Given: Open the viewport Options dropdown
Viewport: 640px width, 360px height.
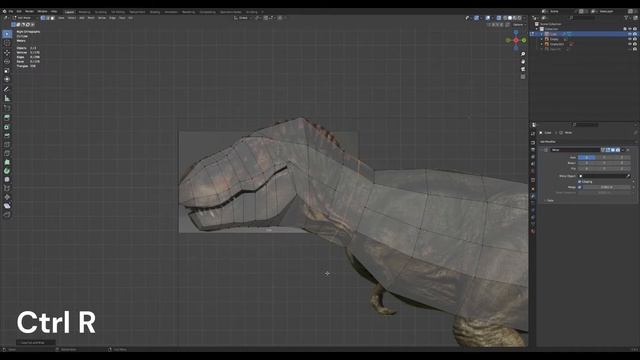Looking at the screenshot, I should pyautogui.click(x=518, y=24).
